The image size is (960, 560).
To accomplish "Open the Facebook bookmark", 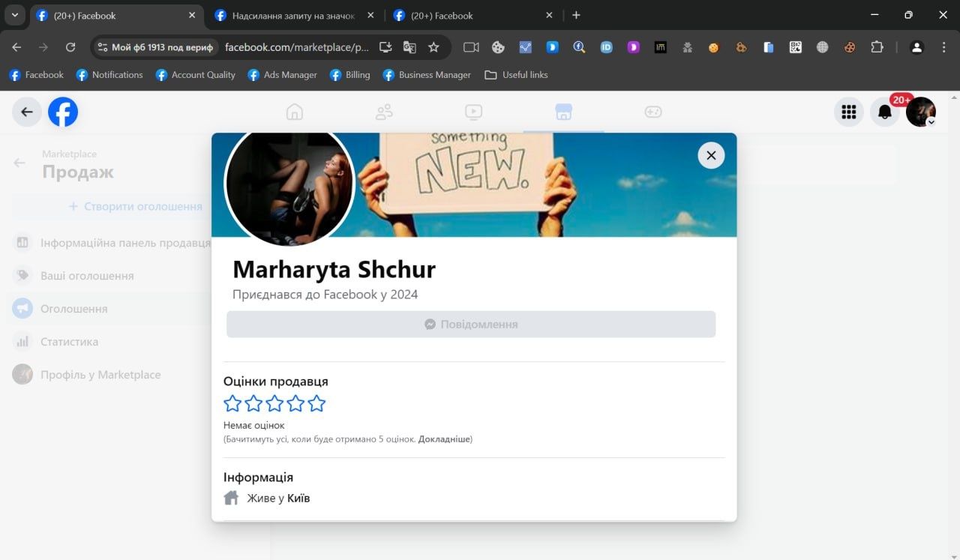I will [x=36, y=75].
